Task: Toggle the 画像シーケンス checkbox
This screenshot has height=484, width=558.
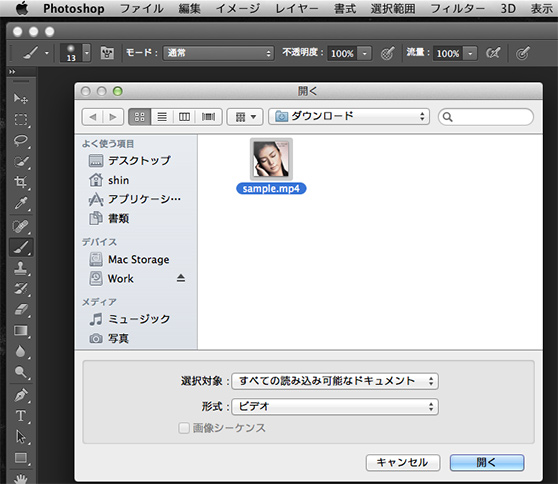Action: pos(184,428)
